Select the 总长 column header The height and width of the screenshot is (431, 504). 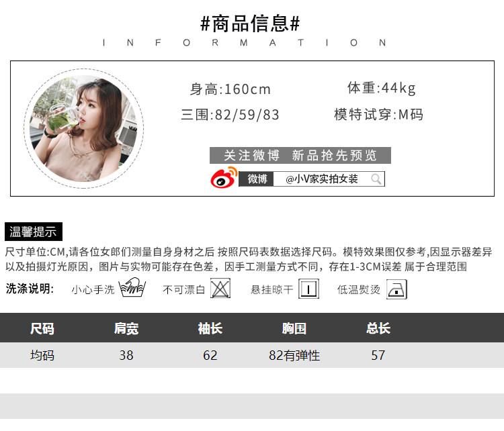378,328
